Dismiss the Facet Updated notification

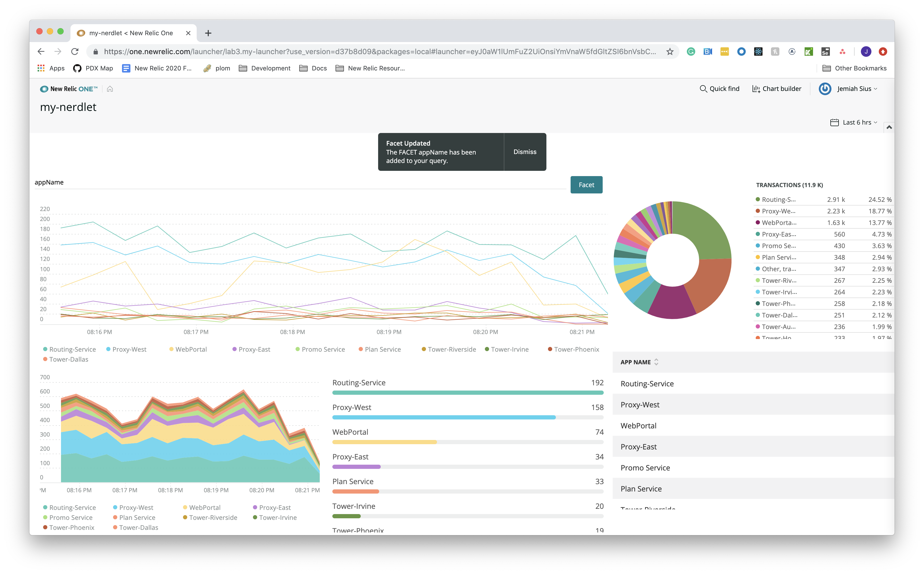[x=525, y=152]
